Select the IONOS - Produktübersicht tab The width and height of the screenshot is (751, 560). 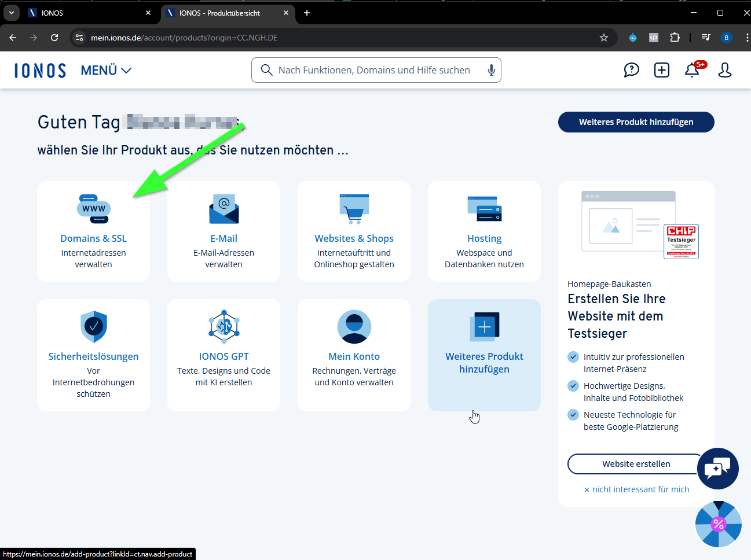pos(227,13)
